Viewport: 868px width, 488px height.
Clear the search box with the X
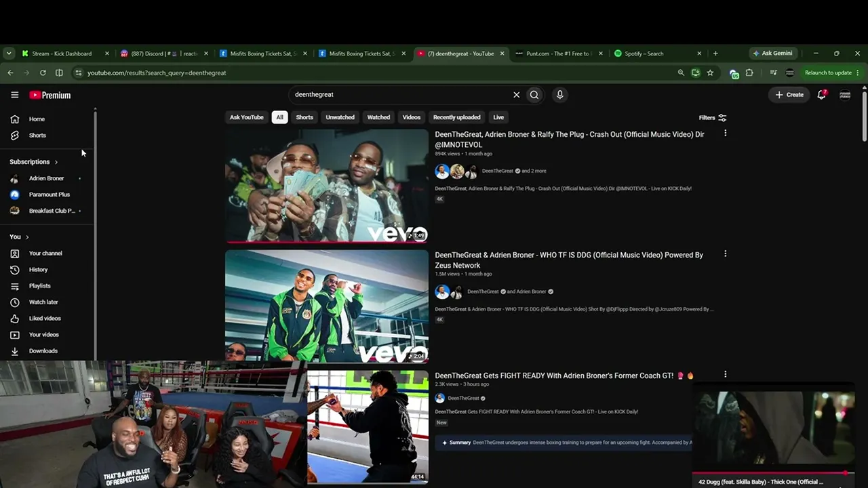(x=517, y=95)
